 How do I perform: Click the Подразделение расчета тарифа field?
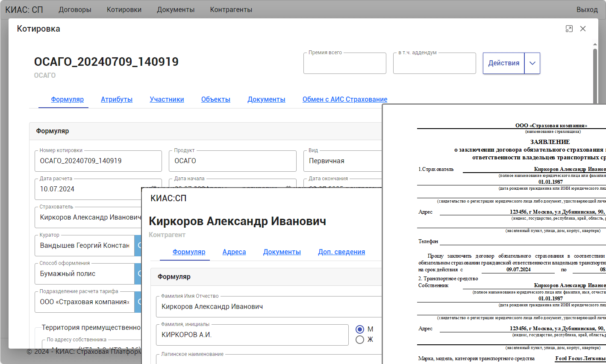pyautogui.click(x=85, y=302)
